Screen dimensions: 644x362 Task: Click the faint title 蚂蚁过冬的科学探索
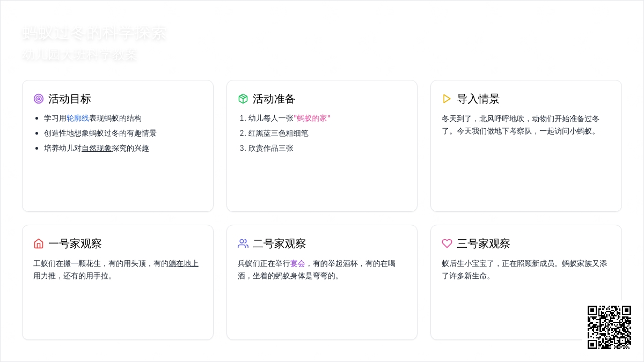pos(94,33)
